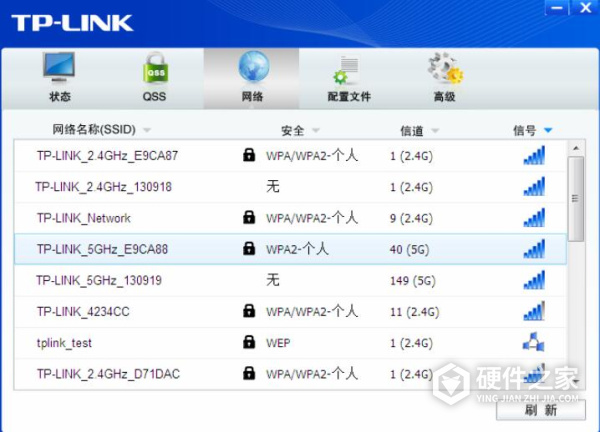Click scrollbar up arrow in network list
Image resolution: width=600 pixels, height=432 pixels.
(x=576, y=148)
